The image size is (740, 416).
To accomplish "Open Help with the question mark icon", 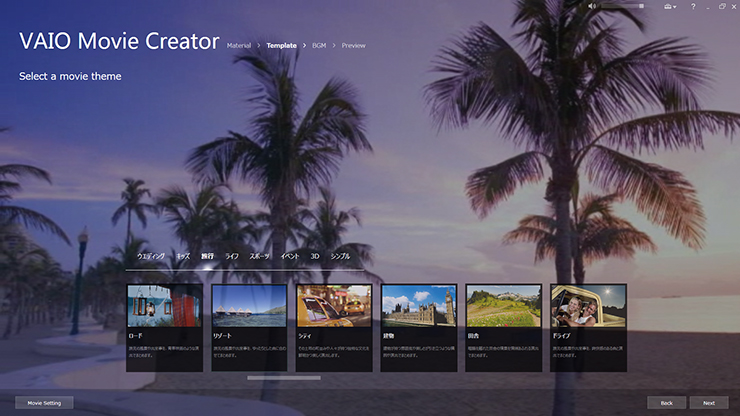I will click(x=693, y=6).
